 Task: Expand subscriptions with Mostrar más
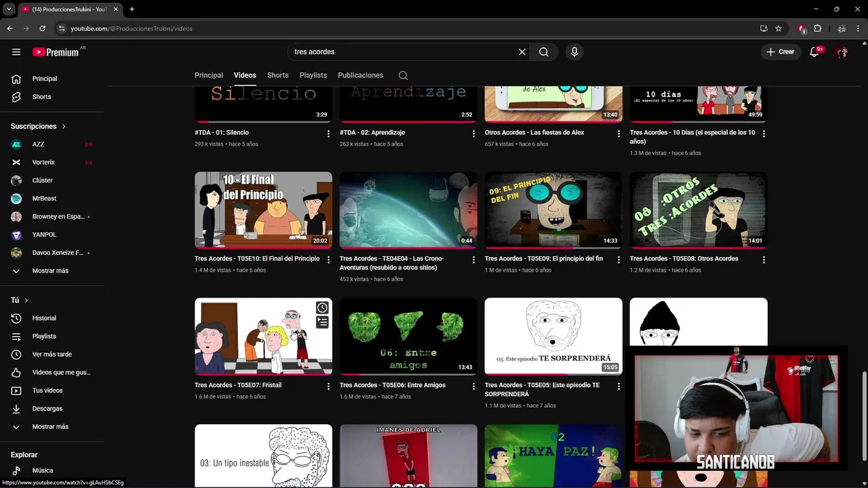click(52, 270)
